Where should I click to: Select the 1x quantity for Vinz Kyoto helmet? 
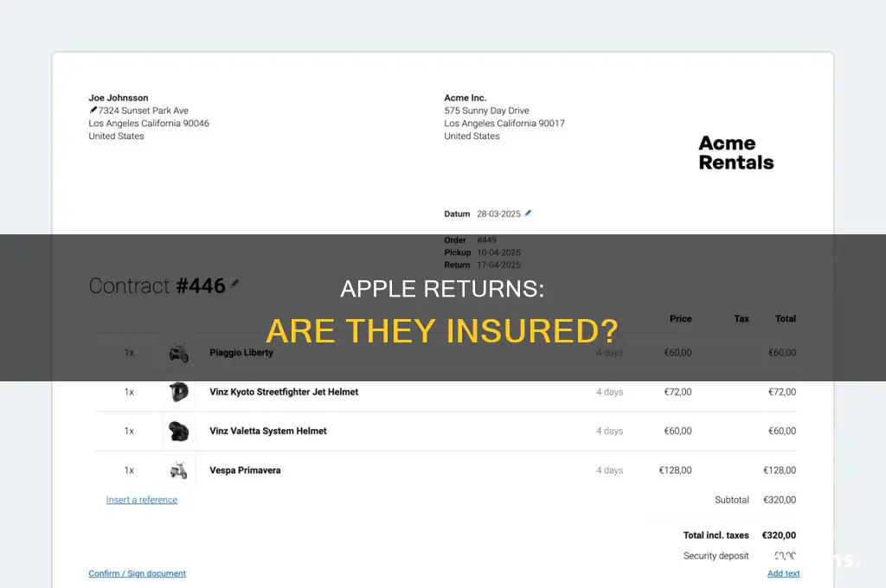(129, 392)
